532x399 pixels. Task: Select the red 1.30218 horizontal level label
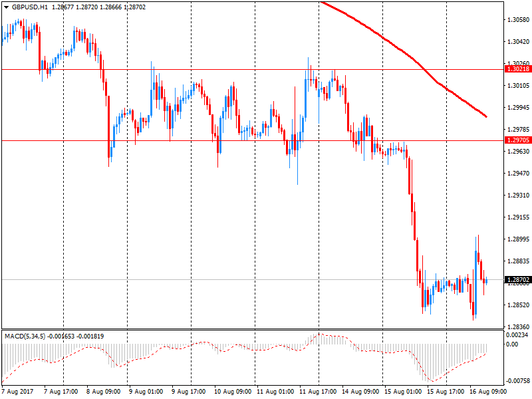[x=518, y=69]
